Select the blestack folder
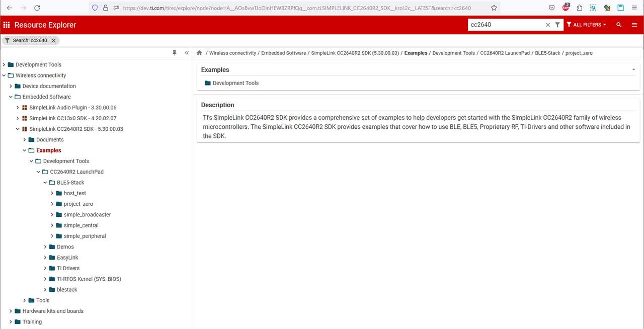Image resolution: width=644 pixels, height=329 pixels. point(67,290)
